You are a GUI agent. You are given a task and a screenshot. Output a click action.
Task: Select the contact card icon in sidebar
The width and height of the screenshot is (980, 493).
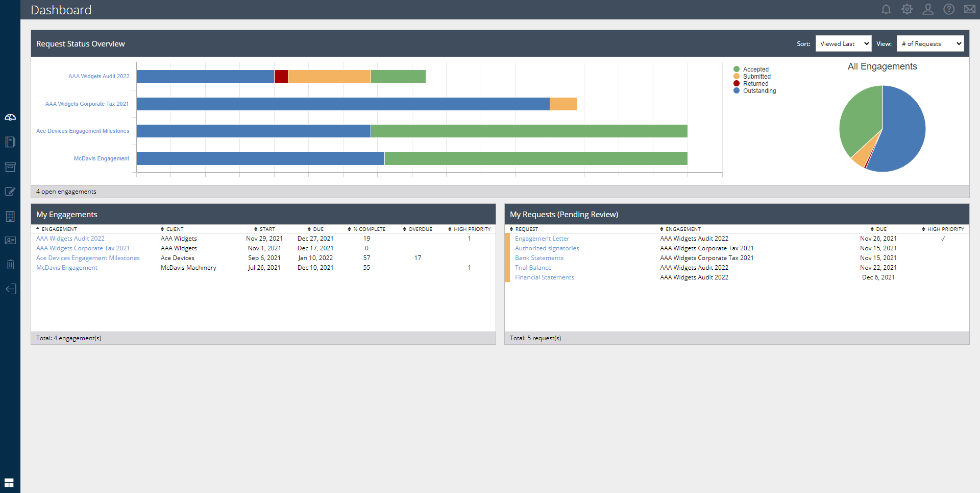(x=10, y=240)
